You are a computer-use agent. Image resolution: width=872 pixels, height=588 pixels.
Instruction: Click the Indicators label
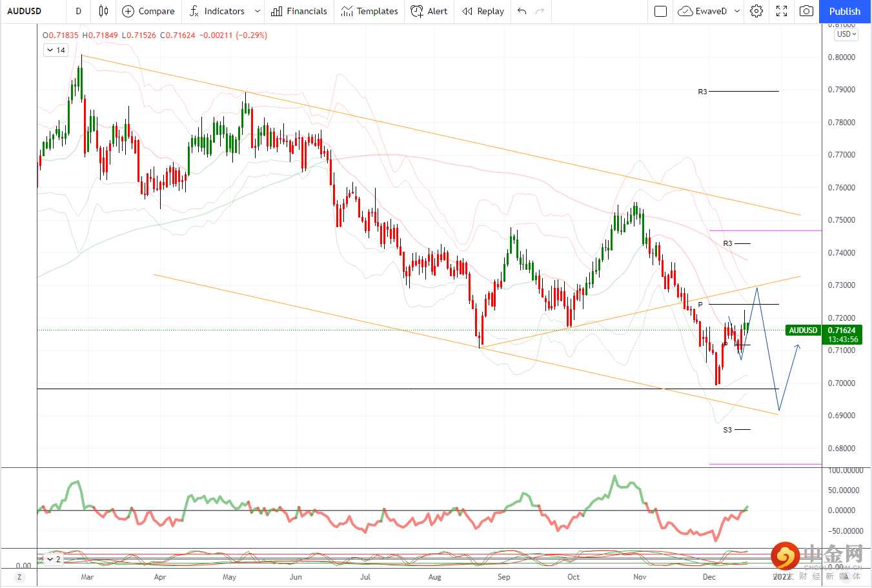tap(224, 11)
